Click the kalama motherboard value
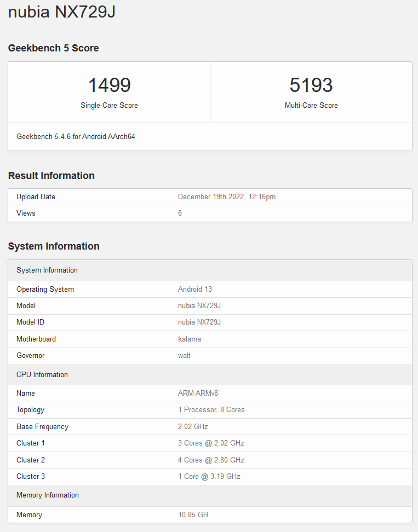 [189, 339]
